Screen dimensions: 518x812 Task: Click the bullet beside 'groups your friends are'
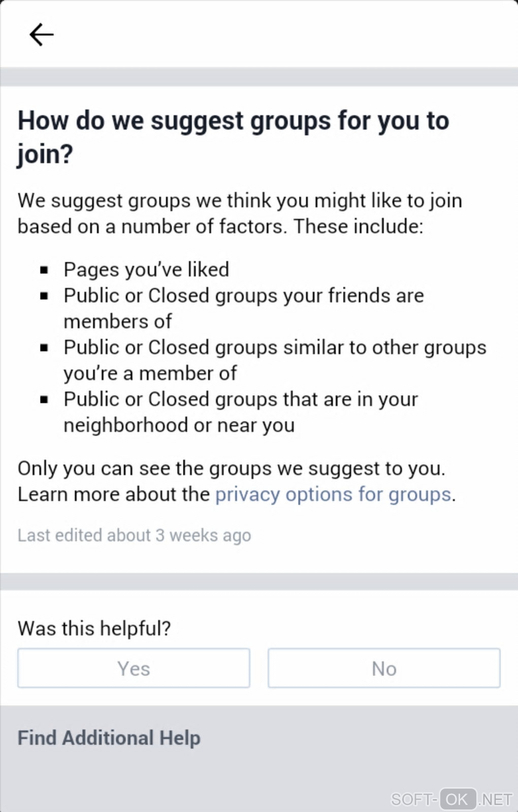(x=44, y=296)
